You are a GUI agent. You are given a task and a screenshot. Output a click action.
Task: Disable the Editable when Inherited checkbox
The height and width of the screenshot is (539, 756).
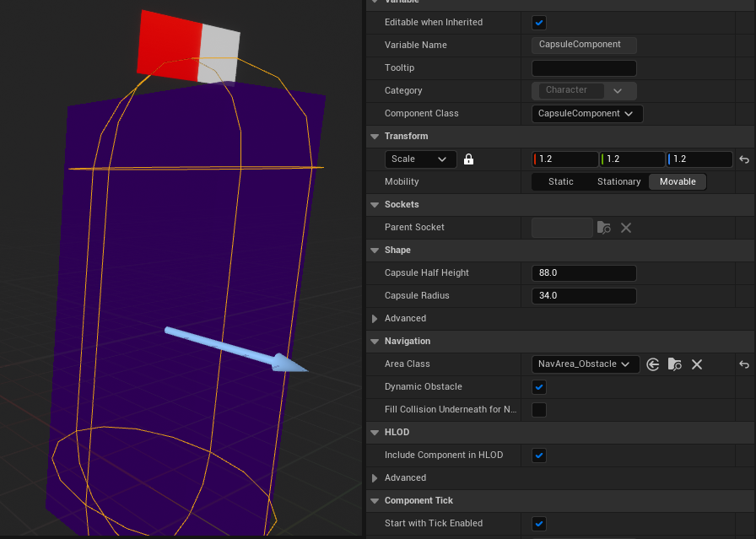click(x=539, y=22)
